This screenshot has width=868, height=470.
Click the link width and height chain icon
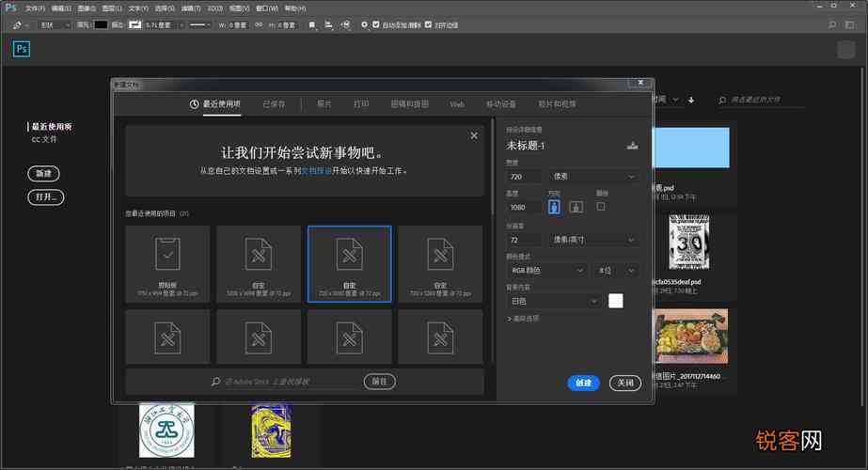coord(259,25)
